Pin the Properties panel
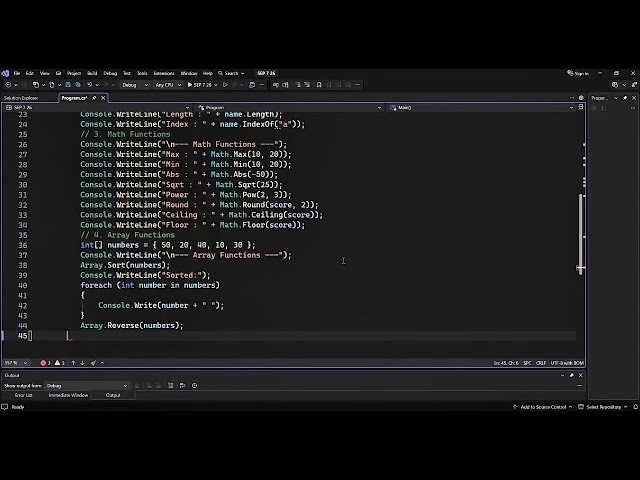 pyautogui.click(x=625, y=98)
